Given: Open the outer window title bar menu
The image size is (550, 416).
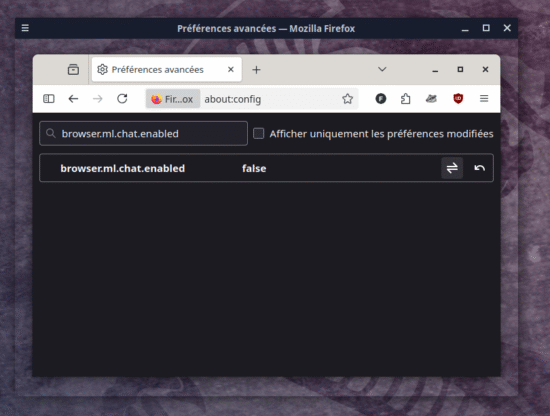Looking at the screenshot, I should pyautogui.click(x=25, y=28).
